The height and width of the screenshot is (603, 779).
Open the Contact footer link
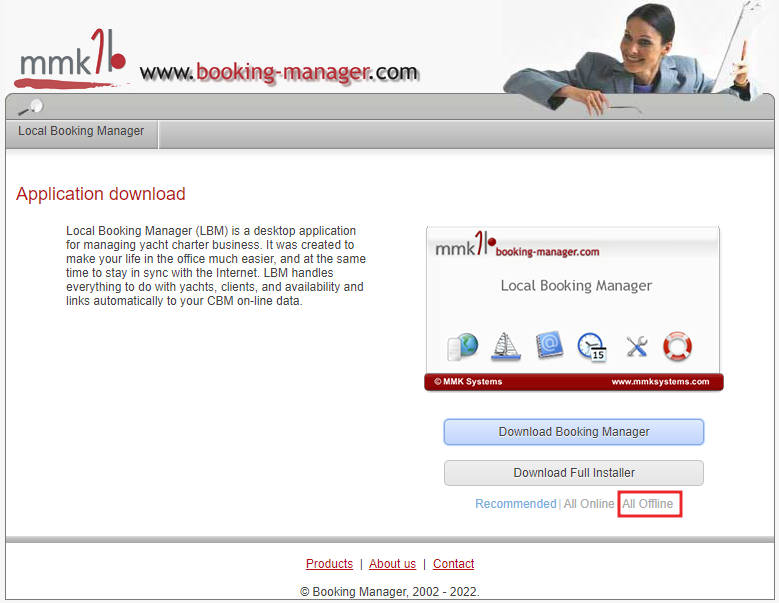tap(454, 564)
